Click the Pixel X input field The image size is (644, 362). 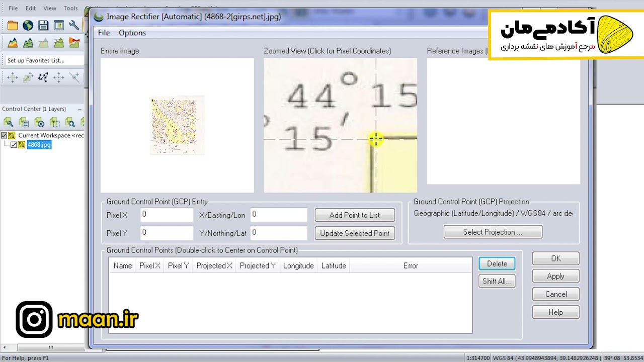167,215
